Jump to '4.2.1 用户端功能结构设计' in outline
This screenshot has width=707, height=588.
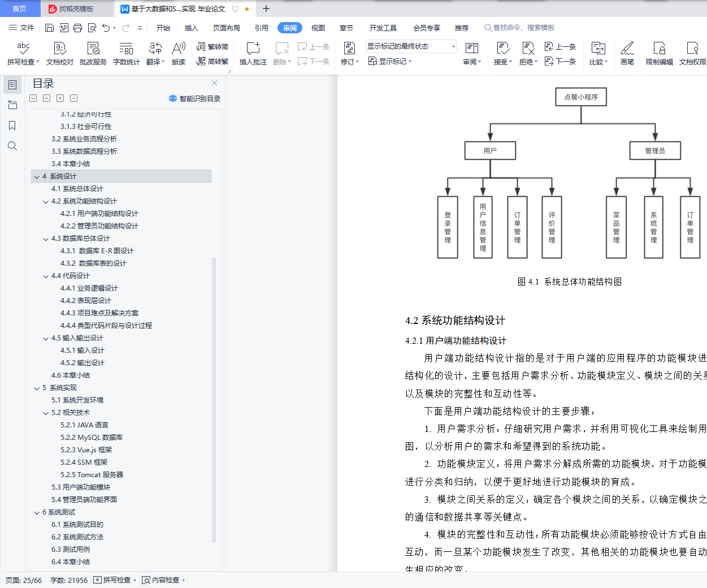point(99,214)
